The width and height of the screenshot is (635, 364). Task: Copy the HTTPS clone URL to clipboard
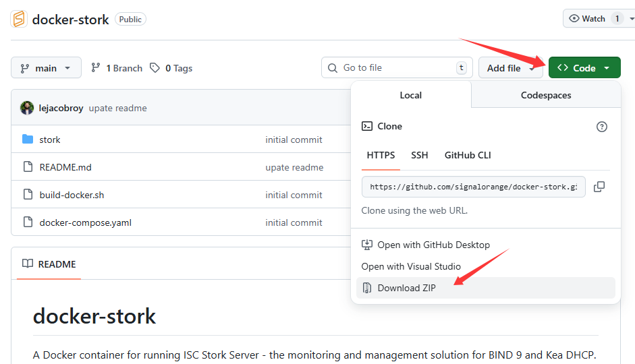pos(599,187)
